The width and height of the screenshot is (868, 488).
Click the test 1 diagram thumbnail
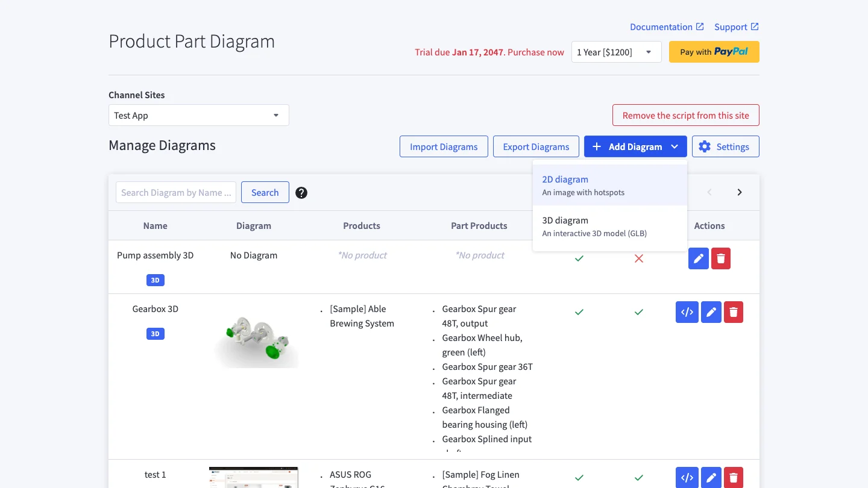[x=254, y=477]
